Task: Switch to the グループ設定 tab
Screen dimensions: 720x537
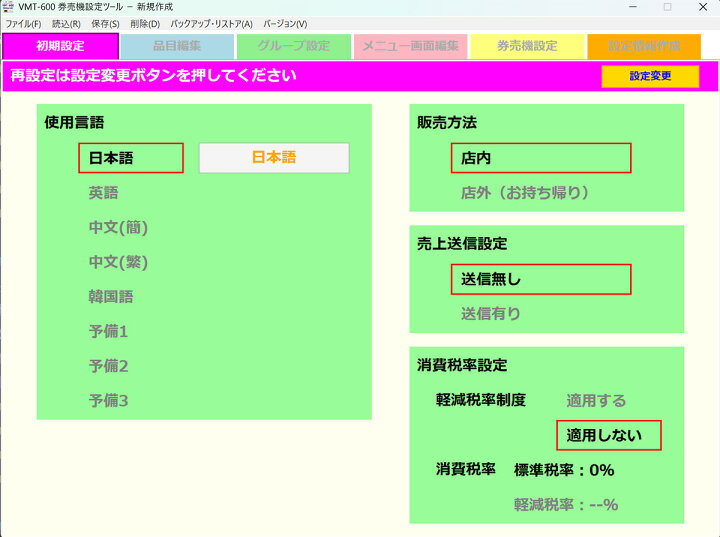Action: [x=294, y=46]
